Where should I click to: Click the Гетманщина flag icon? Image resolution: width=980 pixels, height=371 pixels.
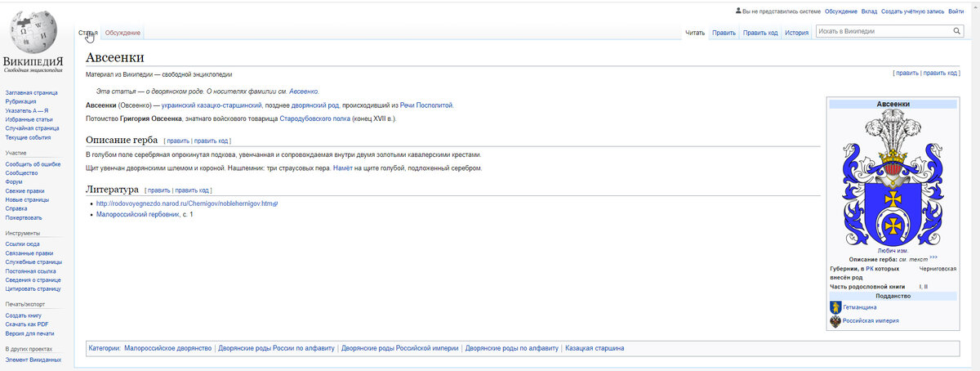tap(835, 307)
